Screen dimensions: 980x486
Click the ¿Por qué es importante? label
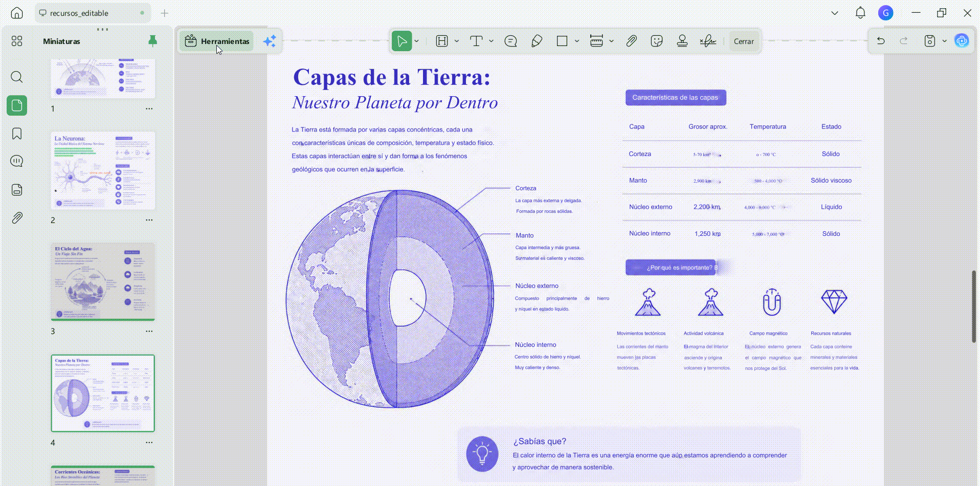tap(671, 267)
